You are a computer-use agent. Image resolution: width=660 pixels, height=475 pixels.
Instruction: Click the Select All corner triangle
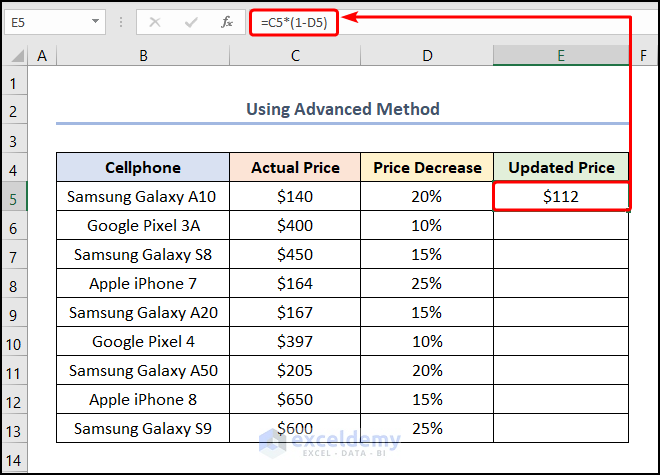point(14,57)
